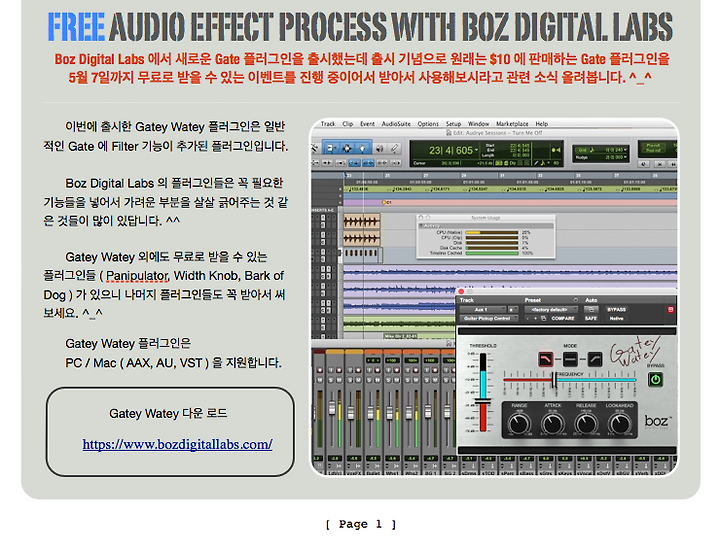Image resolution: width=720 pixels, height=547 pixels.
Task: Click the Threshold vertical slider handle
Action: (483, 402)
